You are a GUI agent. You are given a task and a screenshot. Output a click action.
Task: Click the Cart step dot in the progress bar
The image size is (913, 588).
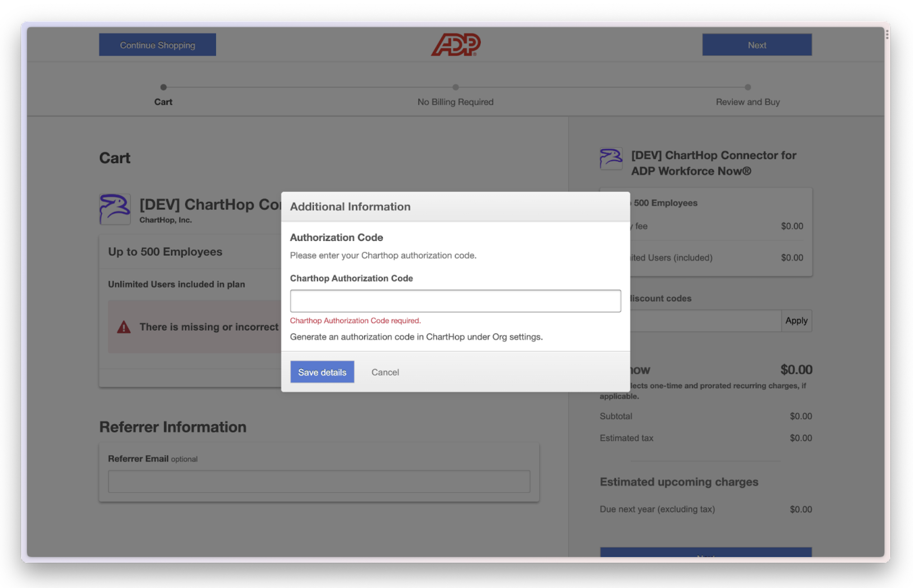[x=163, y=87]
